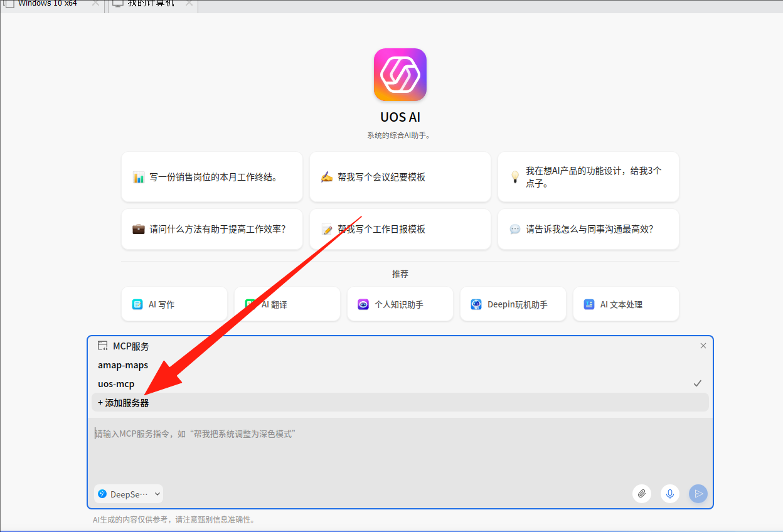Open the work efficiency question card
Image resolution: width=783 pixels, height=532 pixels.
pyautogui.click(x=212, y=229)
